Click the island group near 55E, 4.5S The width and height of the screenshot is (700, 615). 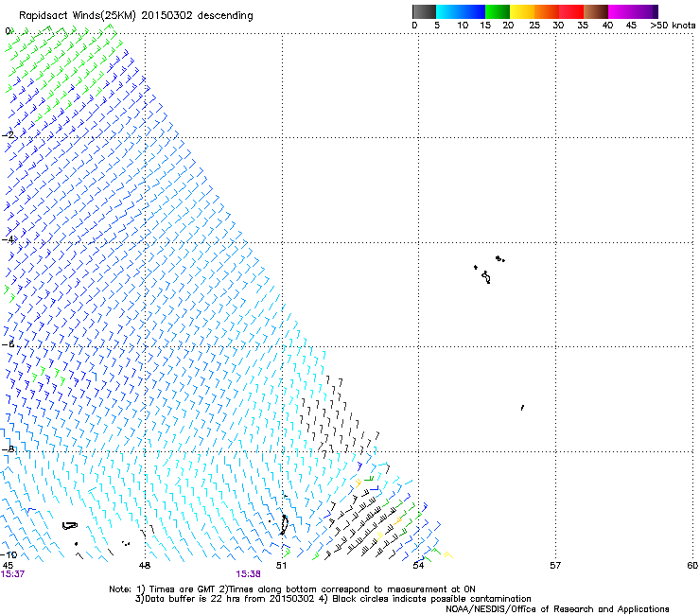(489, 270)
